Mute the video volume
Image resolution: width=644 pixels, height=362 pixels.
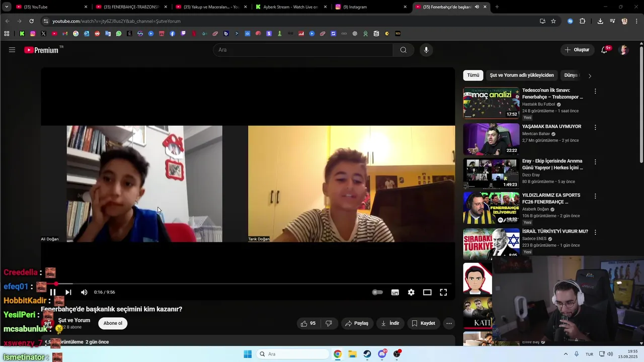(84, 292)
